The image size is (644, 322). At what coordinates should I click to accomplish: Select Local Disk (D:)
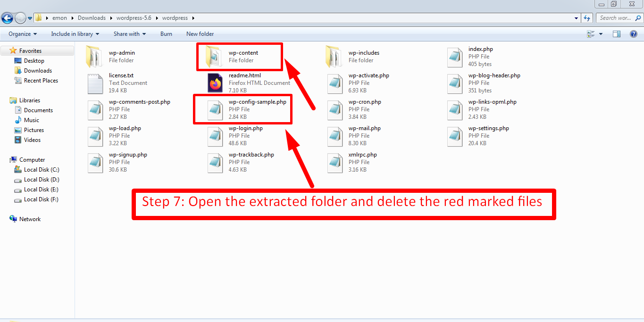[42, 180]
